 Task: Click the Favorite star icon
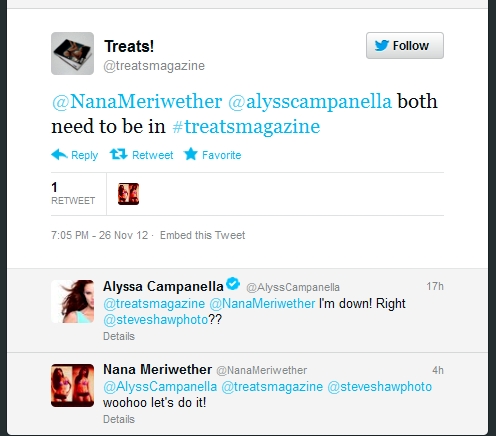pos(191,154)
